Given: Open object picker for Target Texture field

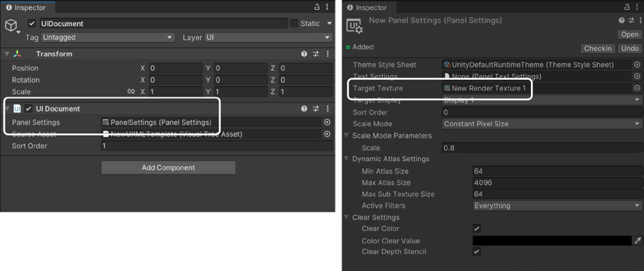Looking at the screenshot, I should (637, 88).
